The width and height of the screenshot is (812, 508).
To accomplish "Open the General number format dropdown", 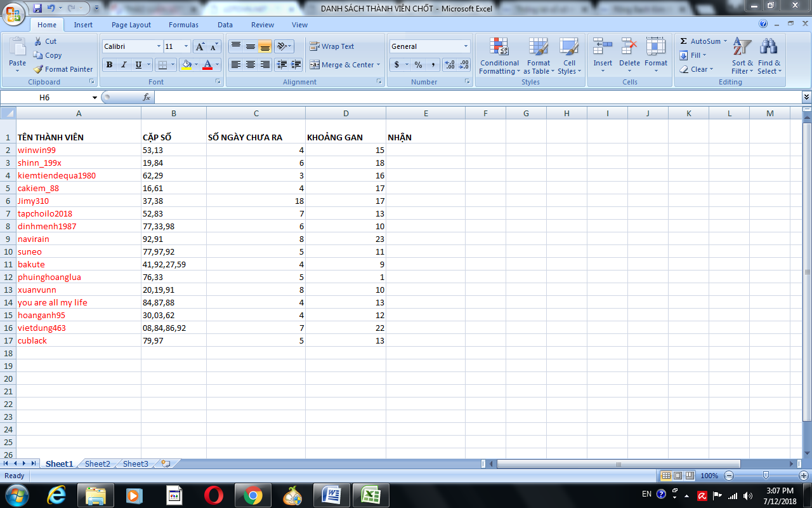I will click(466, 46).
